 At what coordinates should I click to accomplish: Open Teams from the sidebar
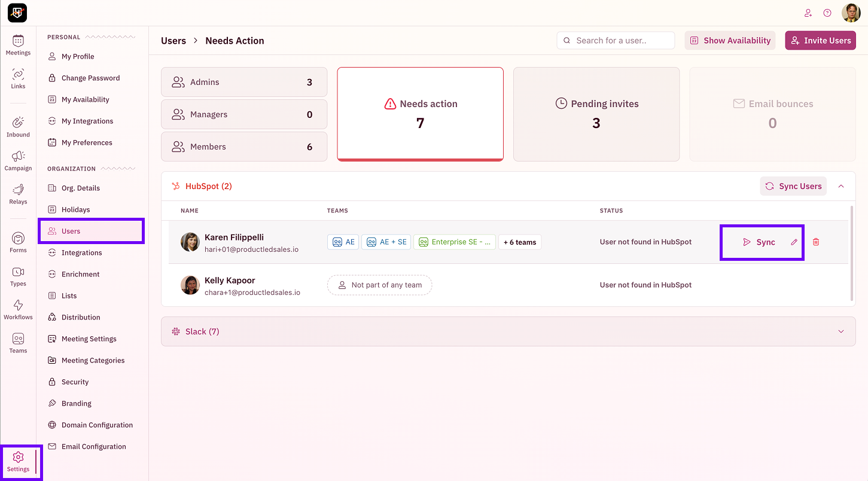point(18,342)
